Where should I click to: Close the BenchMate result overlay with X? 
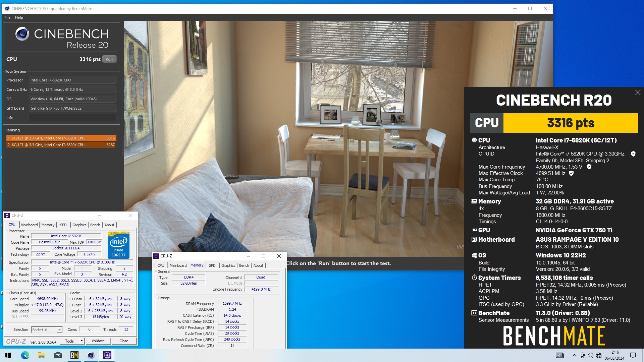[x=638, y=93]
